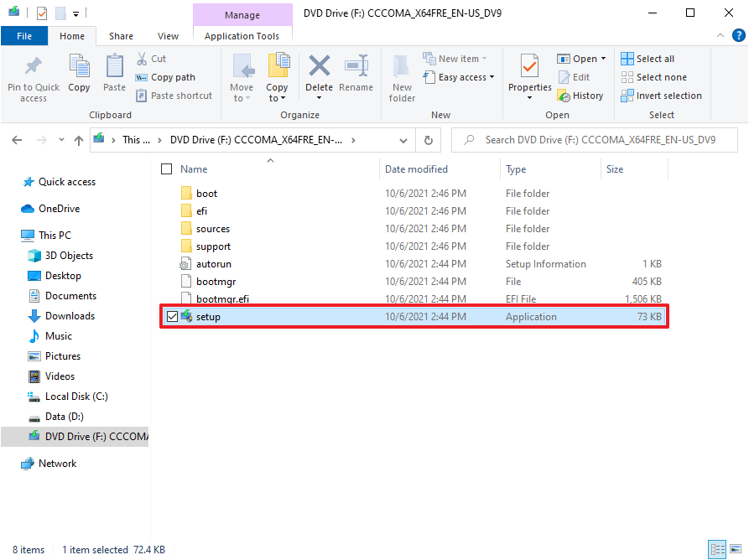Screen dimensions: 749x560
Task: Select the bootmgr.efi file
Action: [414, 298]
